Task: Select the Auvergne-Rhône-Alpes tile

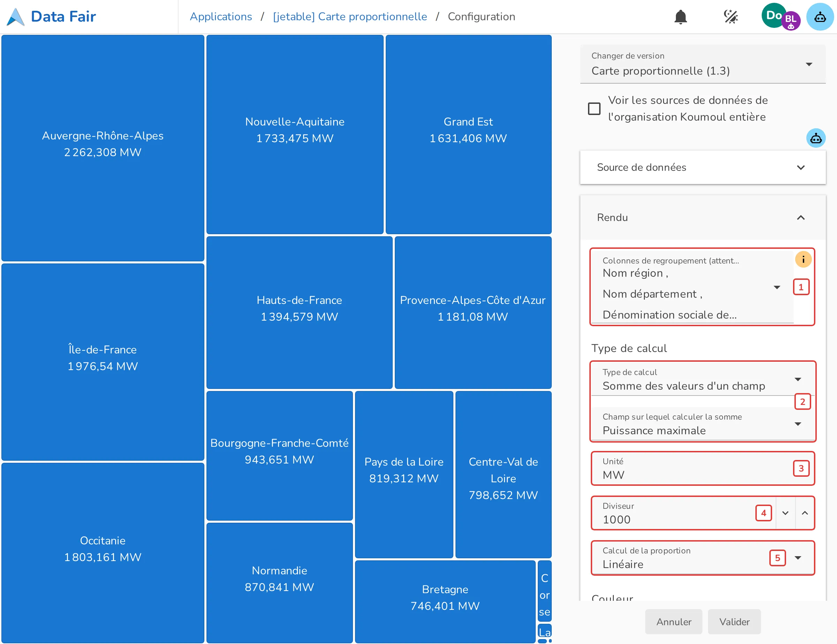Action: pos(103,148)
